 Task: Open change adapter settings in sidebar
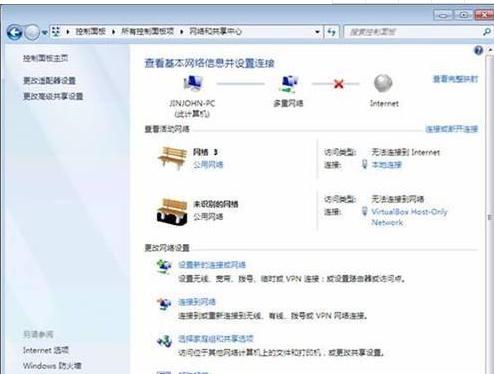click(49, 80)
